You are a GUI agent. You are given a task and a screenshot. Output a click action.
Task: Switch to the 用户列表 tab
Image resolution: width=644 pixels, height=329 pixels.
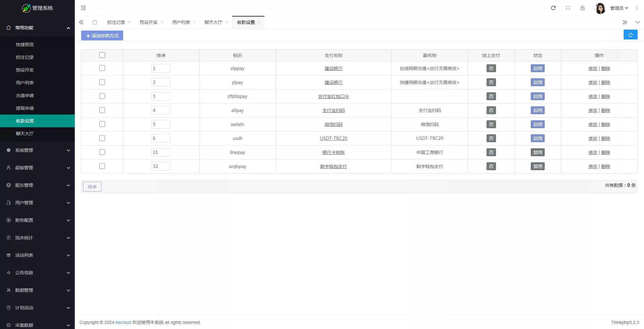[x=181, y=22]
